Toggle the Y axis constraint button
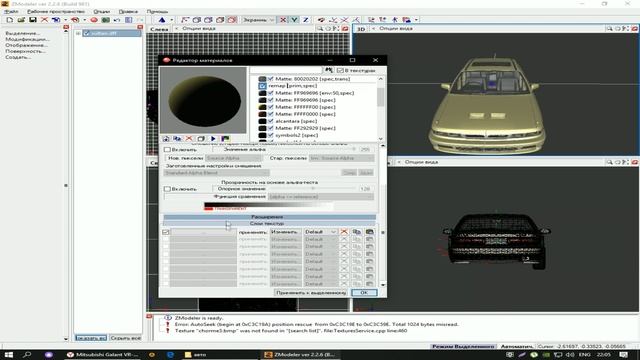 pos(294,20)
